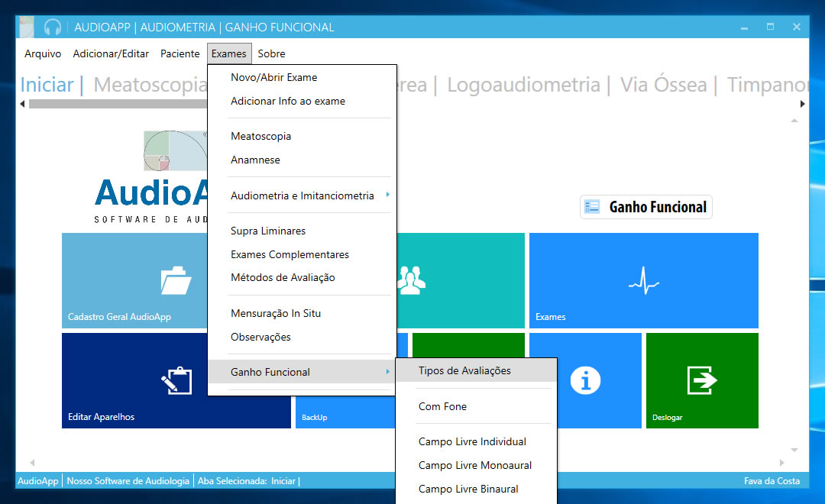Click vertical scrollbar up arrow
This screenshot has height=504, width=825.
tap(794, 121)
